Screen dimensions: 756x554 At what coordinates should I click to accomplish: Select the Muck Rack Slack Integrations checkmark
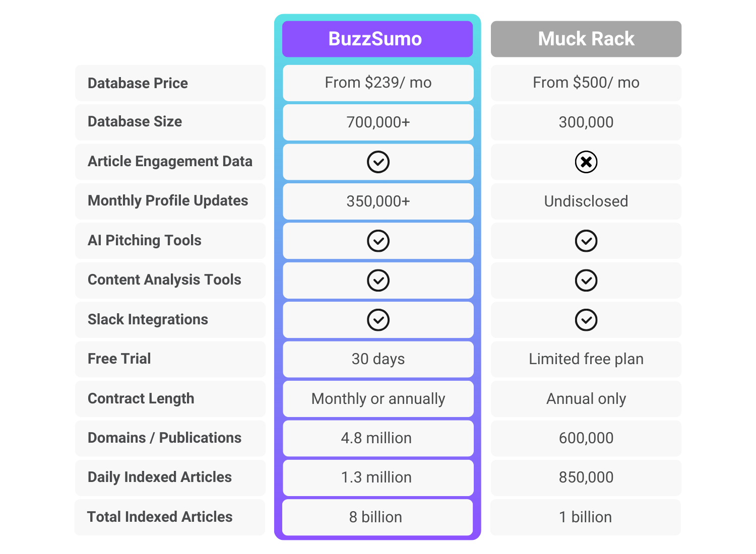point(586,320)
